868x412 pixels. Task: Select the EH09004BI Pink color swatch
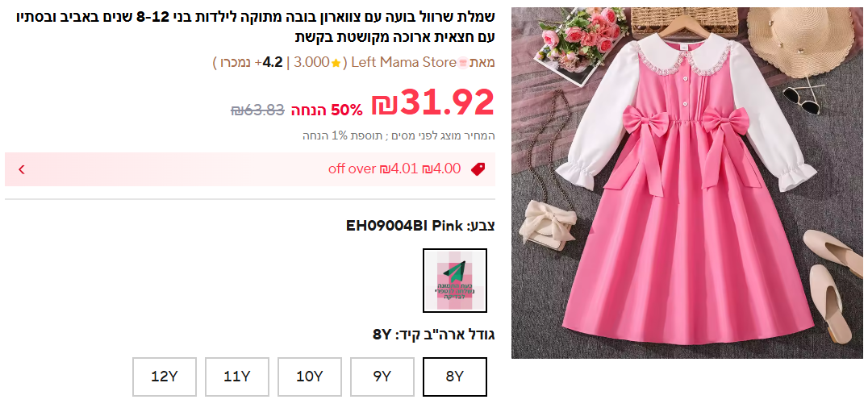(x=454, y=281)
